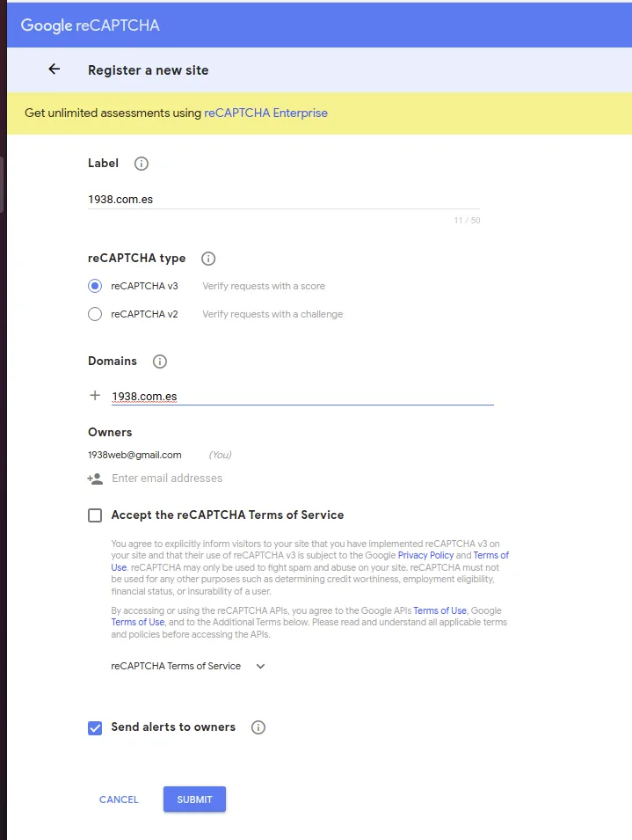Open the Label info icon
This screenshot has width=632, height=840.
[x=142, y=164]
